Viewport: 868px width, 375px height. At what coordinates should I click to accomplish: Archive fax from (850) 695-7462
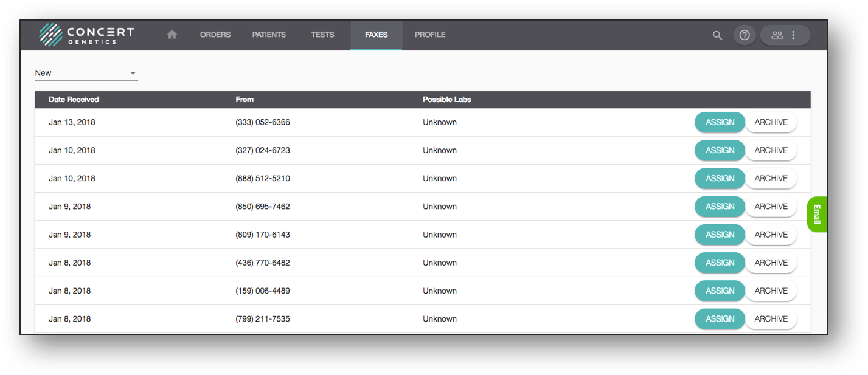(771, 207)
